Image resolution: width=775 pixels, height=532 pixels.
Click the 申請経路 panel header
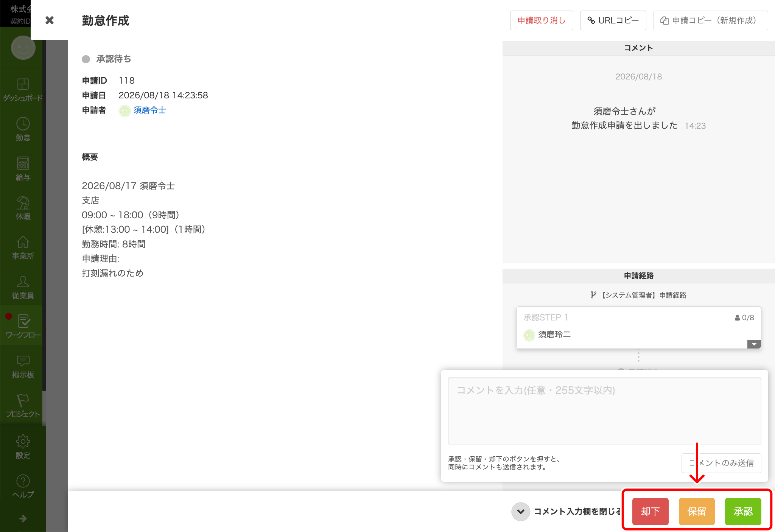coord(638,276)
